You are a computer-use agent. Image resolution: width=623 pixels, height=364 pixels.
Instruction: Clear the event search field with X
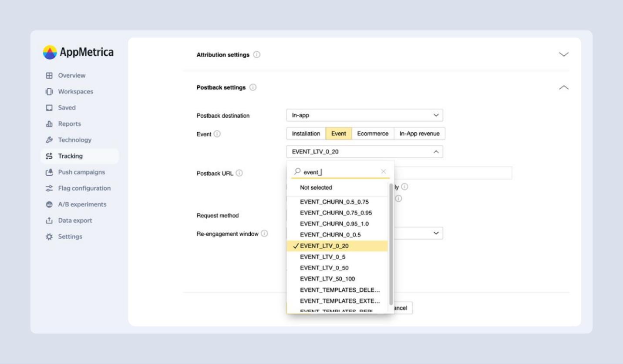[x=383, y=172]
